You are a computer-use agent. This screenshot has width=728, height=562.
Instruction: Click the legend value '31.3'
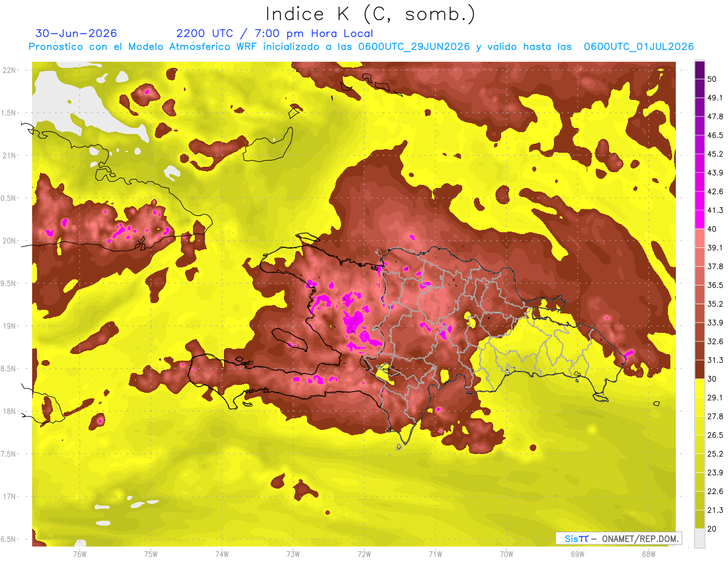pyautogui.click(x=715, y=360)
